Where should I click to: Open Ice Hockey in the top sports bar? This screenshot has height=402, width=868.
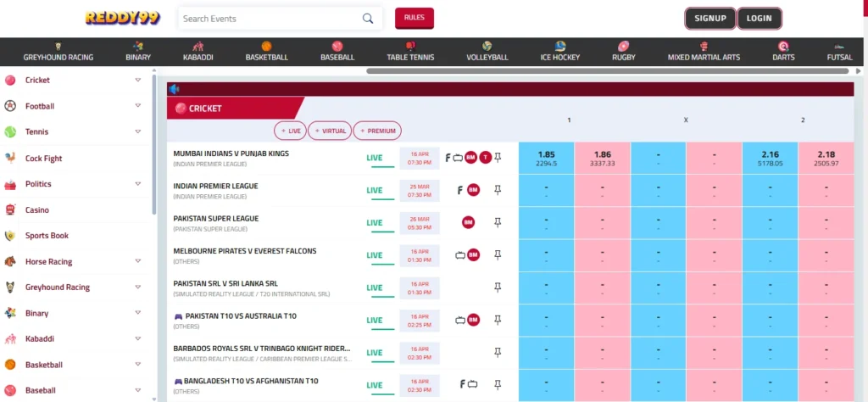point(560,52)
